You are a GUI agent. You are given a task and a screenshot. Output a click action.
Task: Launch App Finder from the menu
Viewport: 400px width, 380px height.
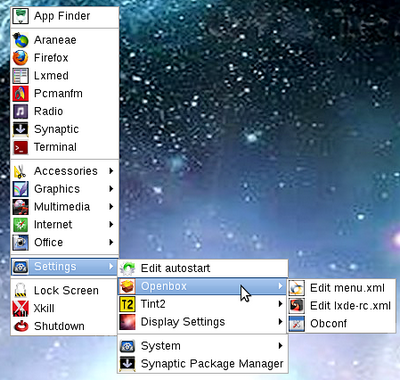(x=65, y=16)
